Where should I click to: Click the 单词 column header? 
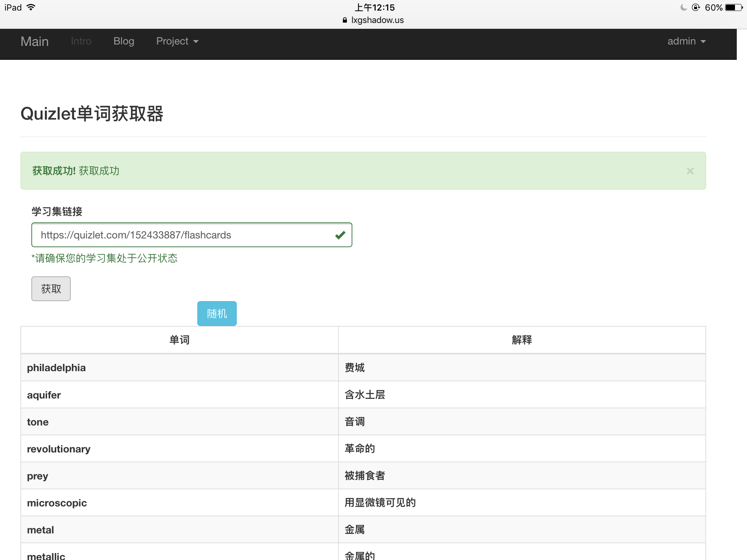coord(179,340)
